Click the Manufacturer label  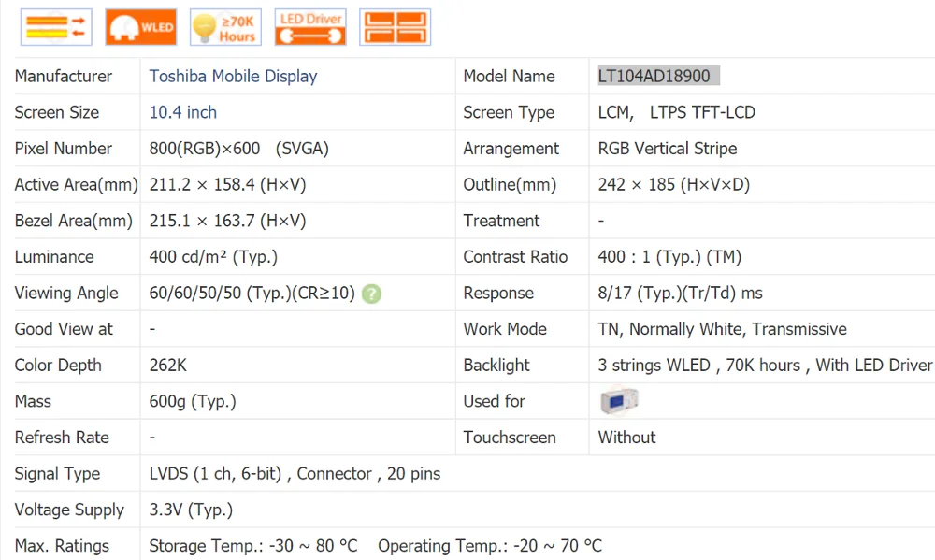pos(64,77)
